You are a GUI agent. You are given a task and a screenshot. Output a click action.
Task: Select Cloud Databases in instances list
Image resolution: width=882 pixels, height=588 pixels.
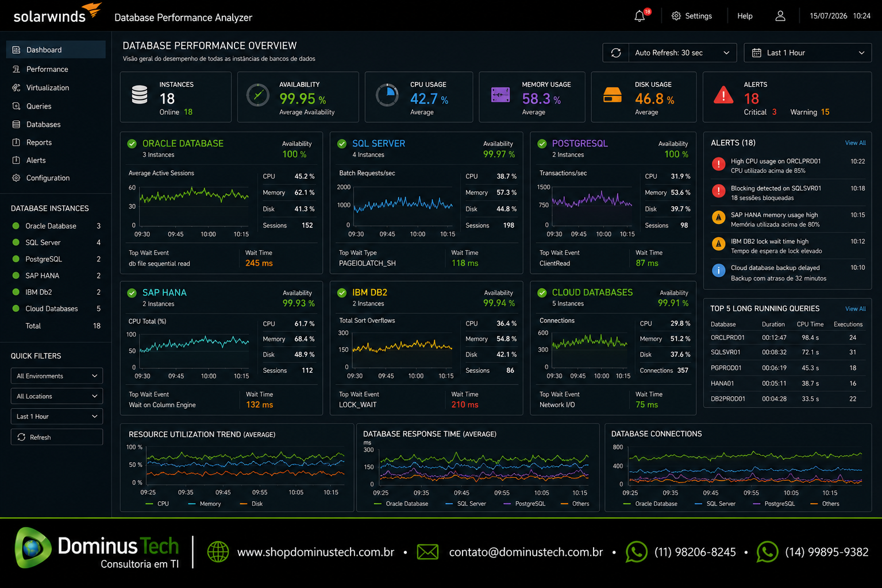click(x=56, y=309)
